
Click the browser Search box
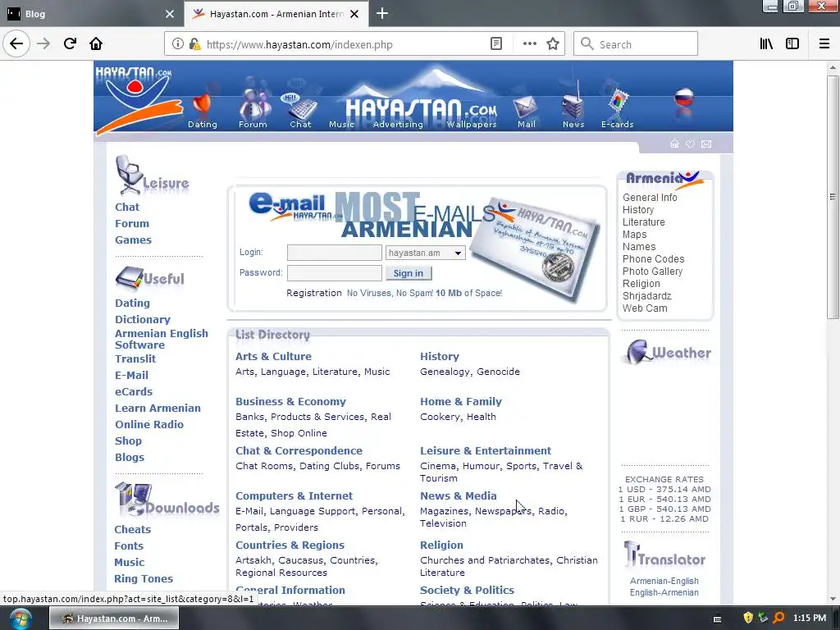tap(636, 44)
